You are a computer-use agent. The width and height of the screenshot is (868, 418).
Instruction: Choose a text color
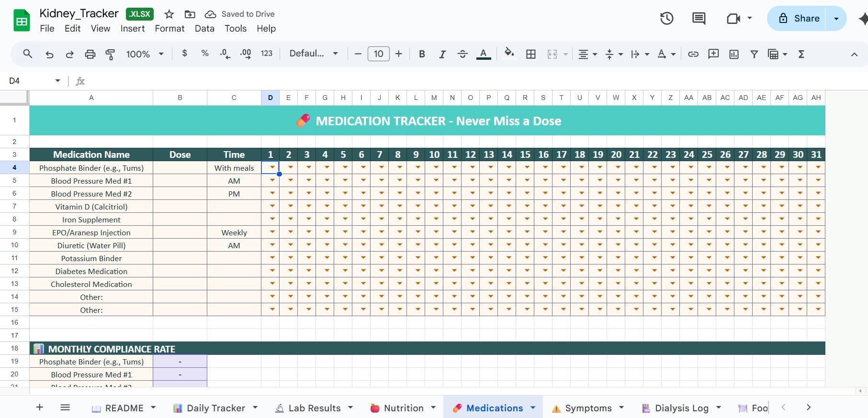pyautogui.click(x=484, y=54)
